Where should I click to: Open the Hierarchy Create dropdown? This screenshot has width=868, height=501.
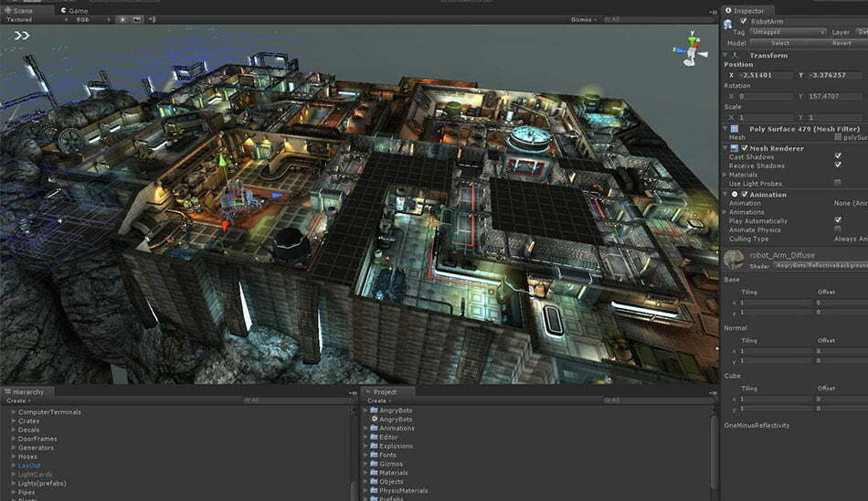point(18,400)
